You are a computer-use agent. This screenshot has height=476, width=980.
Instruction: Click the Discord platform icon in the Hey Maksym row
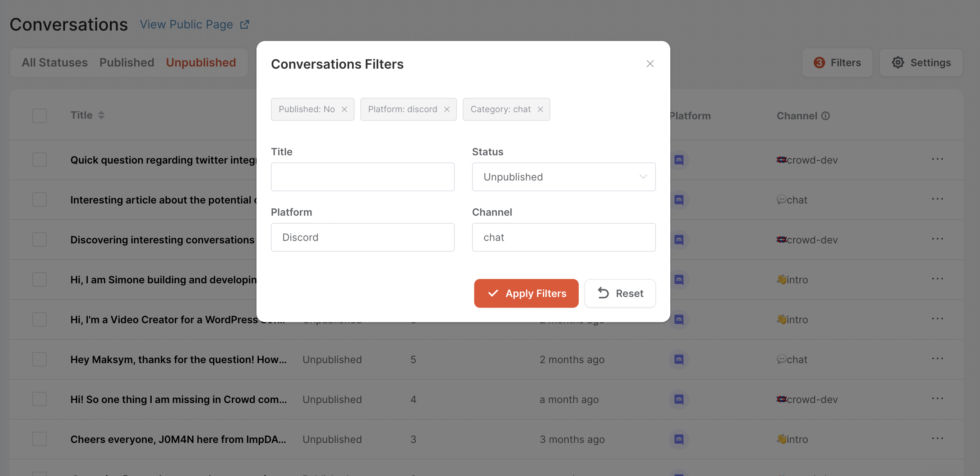pos(679,359)
